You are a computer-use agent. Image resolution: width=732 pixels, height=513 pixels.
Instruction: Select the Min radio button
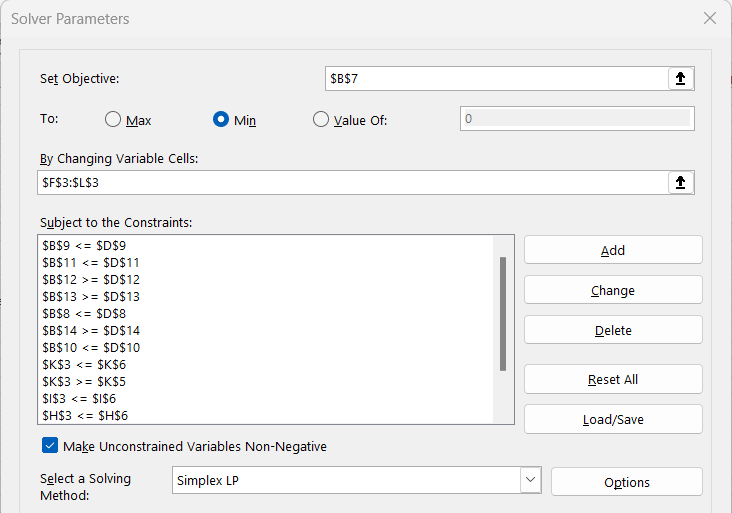click(221, 119)
